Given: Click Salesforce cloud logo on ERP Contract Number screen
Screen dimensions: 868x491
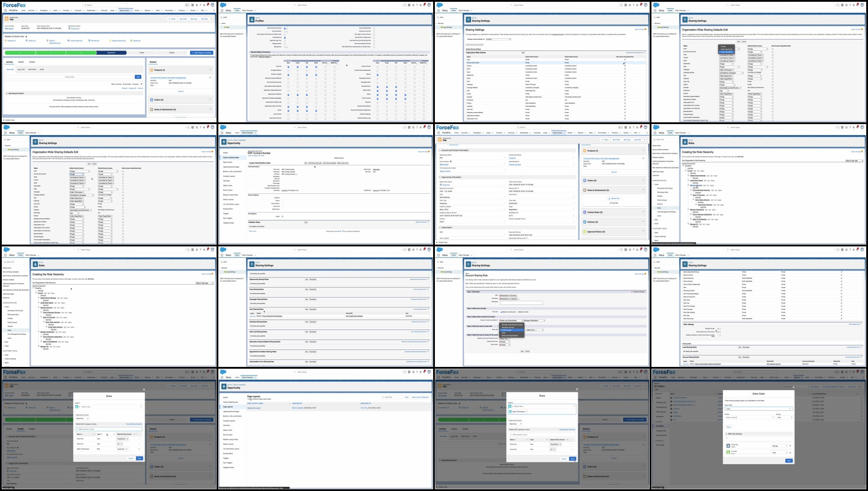Looking at the screenshot, I should [223, 127].
